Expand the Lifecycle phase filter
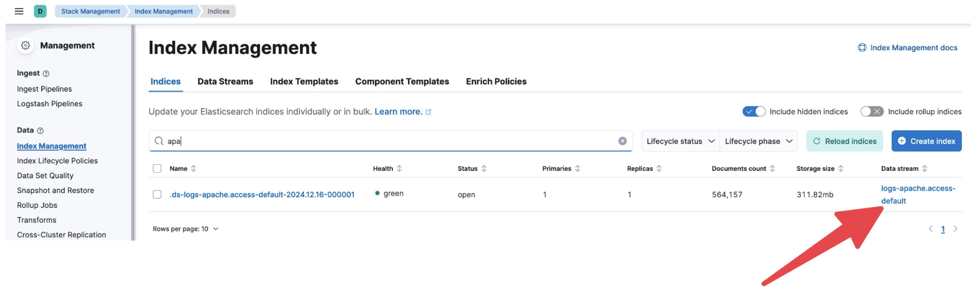The width and height of the screenshot is (980, 298). pos(758,141)
